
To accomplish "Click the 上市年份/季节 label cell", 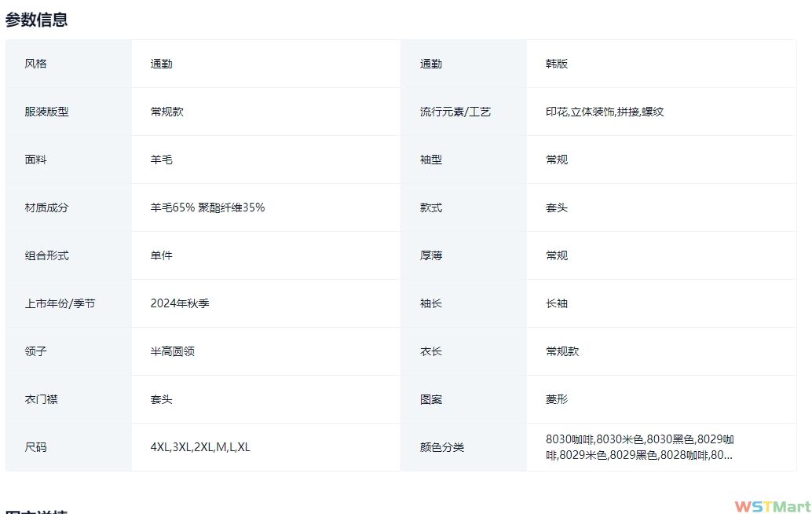I will point(60,303).
